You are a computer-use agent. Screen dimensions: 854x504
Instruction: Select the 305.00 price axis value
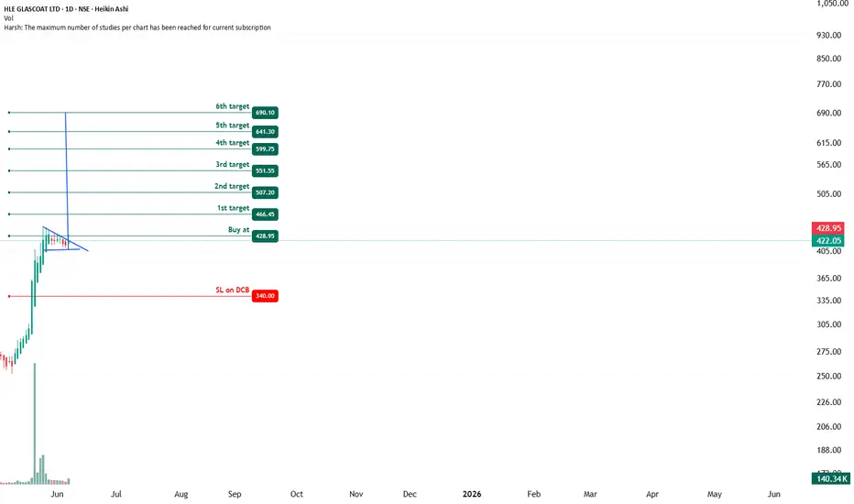(x=829, y=324)
